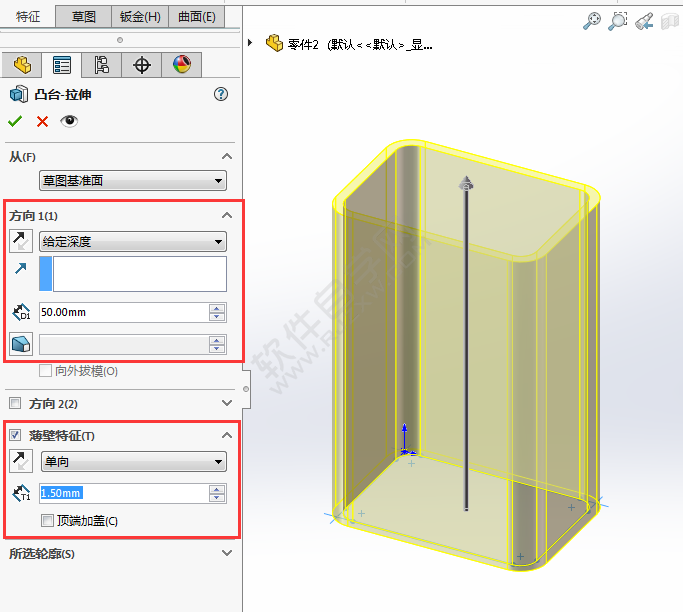
Task: Toggle the draft on/off button
Action: [20, 344]
